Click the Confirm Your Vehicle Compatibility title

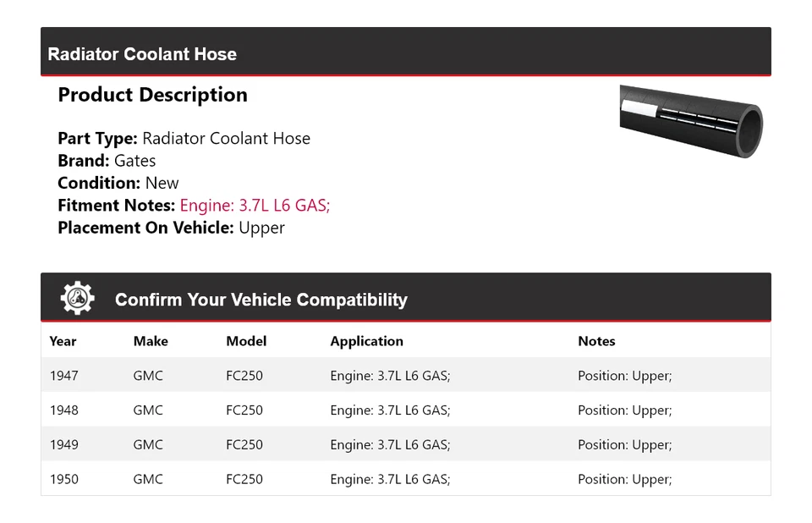261,300
